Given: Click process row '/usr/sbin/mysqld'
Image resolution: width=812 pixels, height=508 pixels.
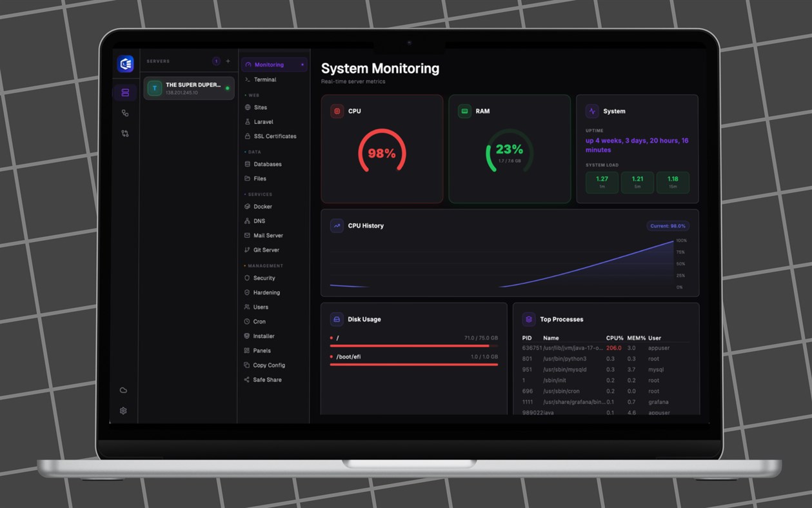Looking at the screenshot, I should pyautogui.click(x=605, y=370).
